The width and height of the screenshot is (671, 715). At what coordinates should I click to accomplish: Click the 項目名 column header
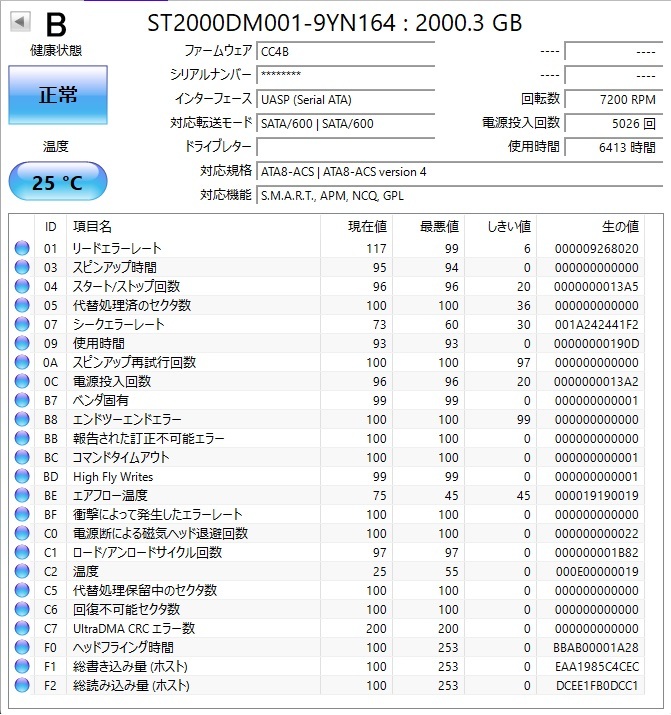click(x=193, y=227)
